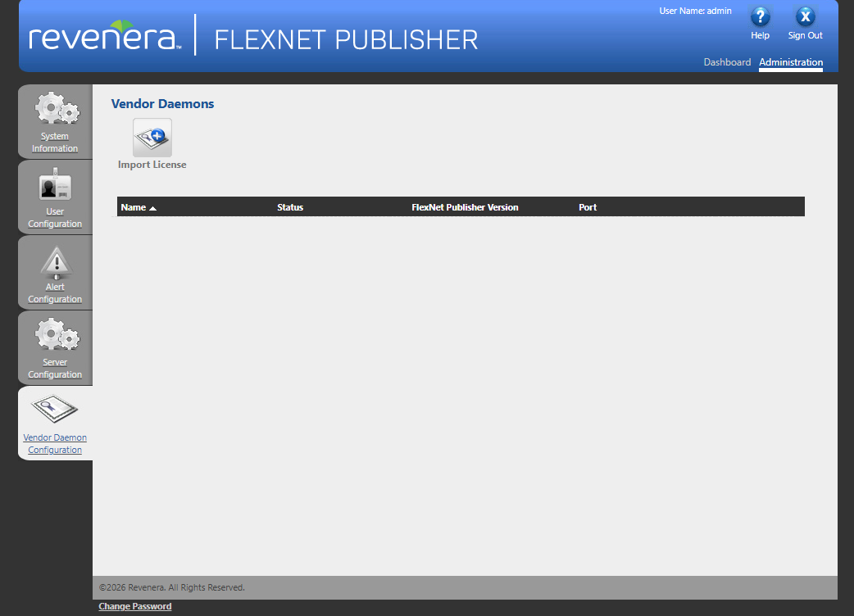
Task: Click the User Name: admin text
Action: 696,11
